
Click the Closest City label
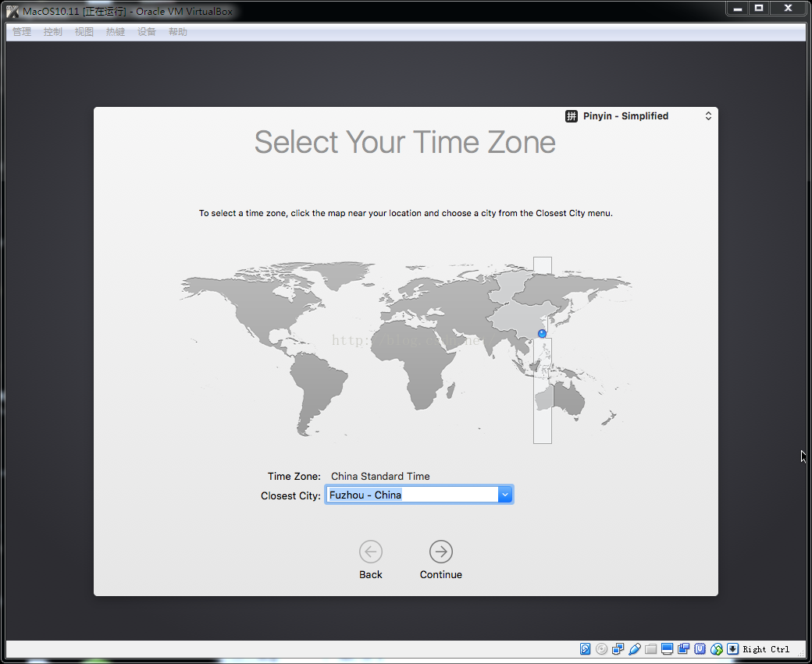pyautogui.click(x=290, y=495)
